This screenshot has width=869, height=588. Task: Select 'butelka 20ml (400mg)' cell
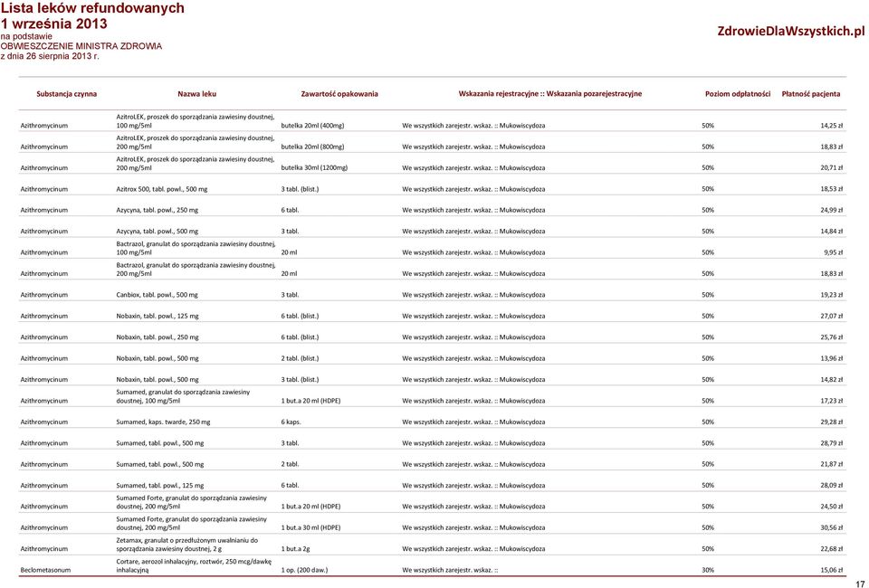pos(312,126)
